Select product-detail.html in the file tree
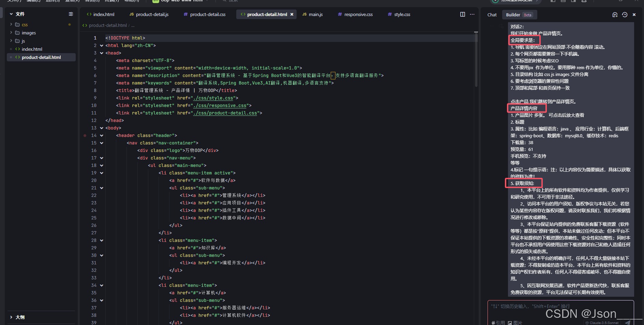Viewport: 644px width, 325px height. tap(41, 57)
